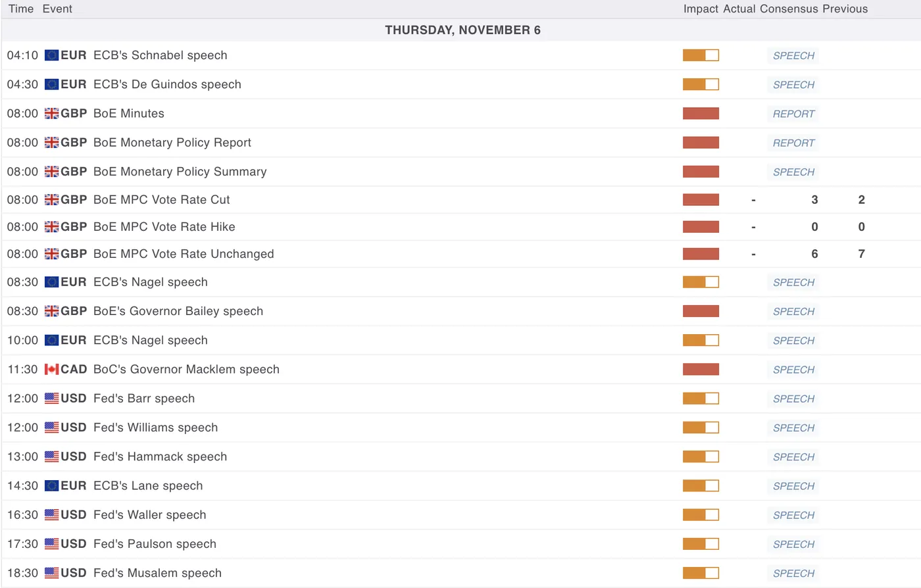Open BoE Monetary Policy Report event

click(172, 143)
